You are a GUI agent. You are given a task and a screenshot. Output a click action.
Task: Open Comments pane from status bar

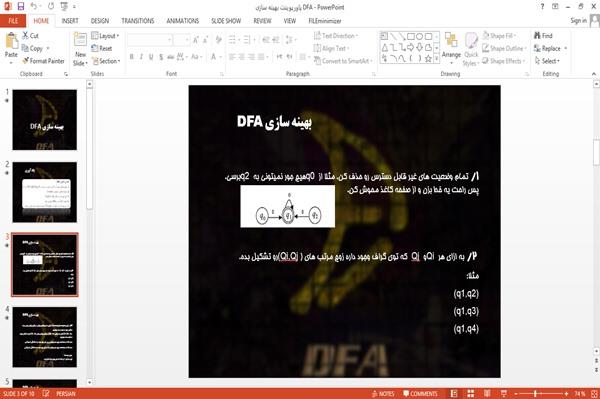click(x=420, y=394)
